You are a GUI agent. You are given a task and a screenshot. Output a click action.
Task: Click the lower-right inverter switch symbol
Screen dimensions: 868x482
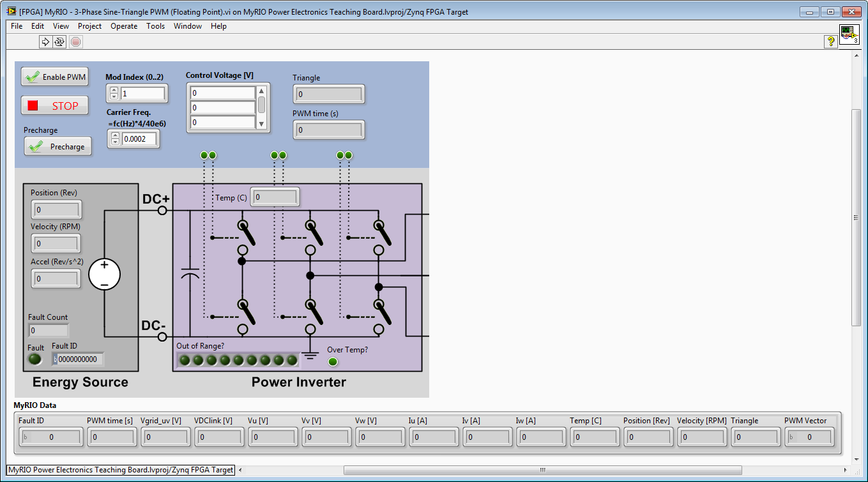381,316
